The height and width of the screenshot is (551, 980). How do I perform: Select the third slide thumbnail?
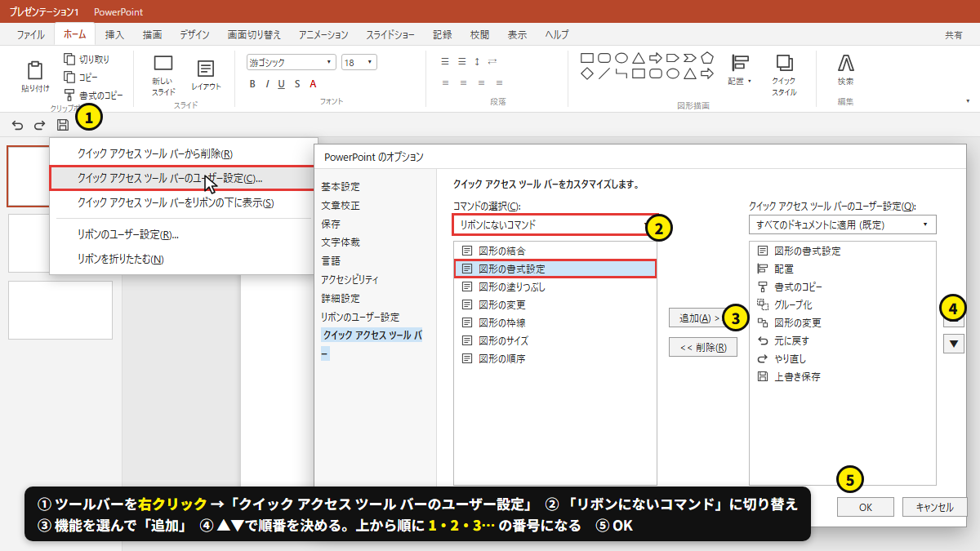click(x=60, y=310)
